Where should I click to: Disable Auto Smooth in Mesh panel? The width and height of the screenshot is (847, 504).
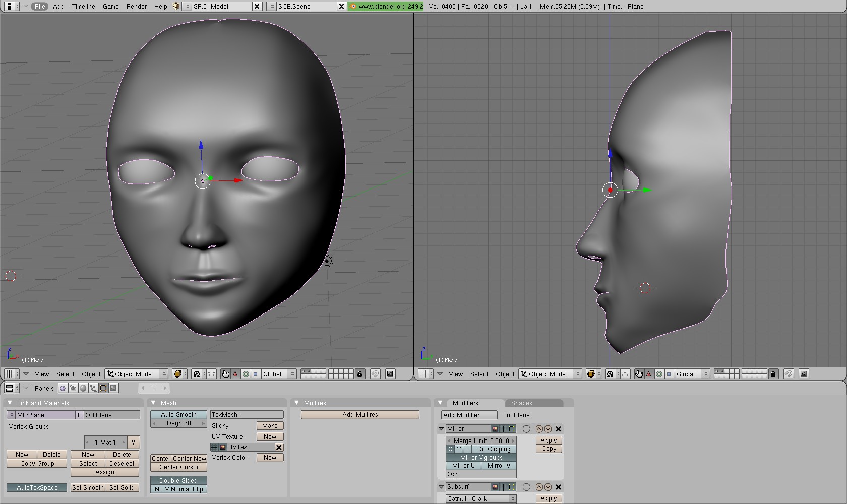coord(178,415)
